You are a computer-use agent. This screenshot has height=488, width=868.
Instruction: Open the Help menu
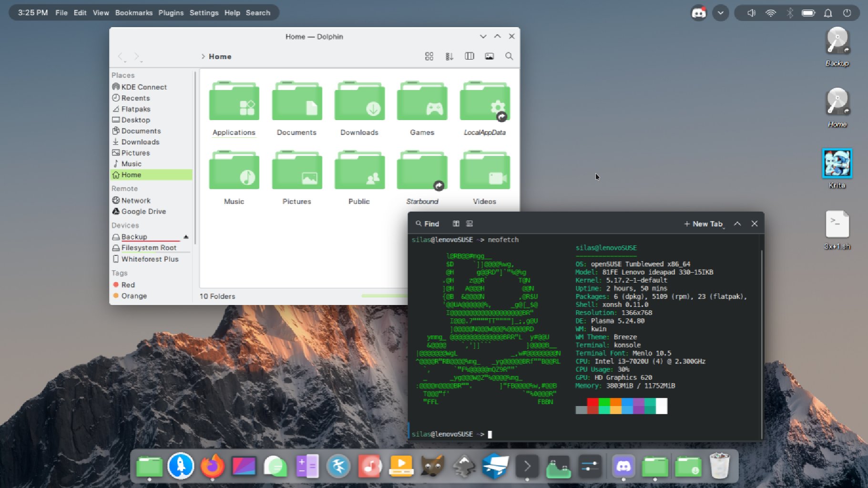(x=232, y=13)
